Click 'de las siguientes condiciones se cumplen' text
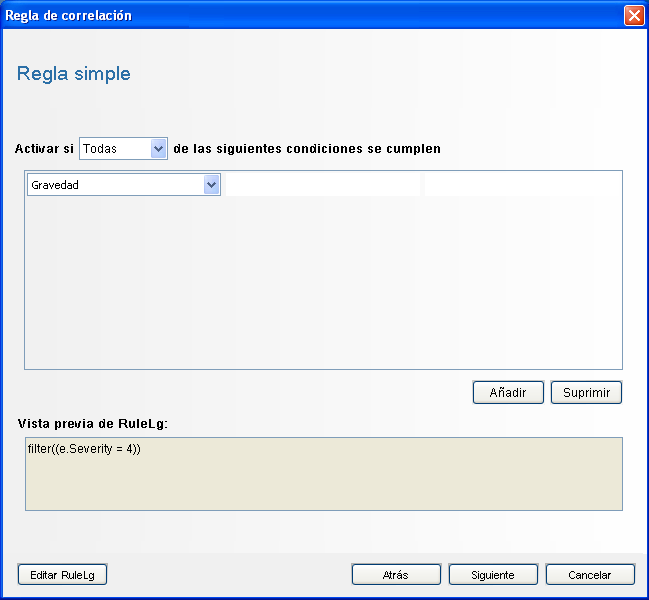Viewport: 649px width, 600px height. [x=307, y=149]
